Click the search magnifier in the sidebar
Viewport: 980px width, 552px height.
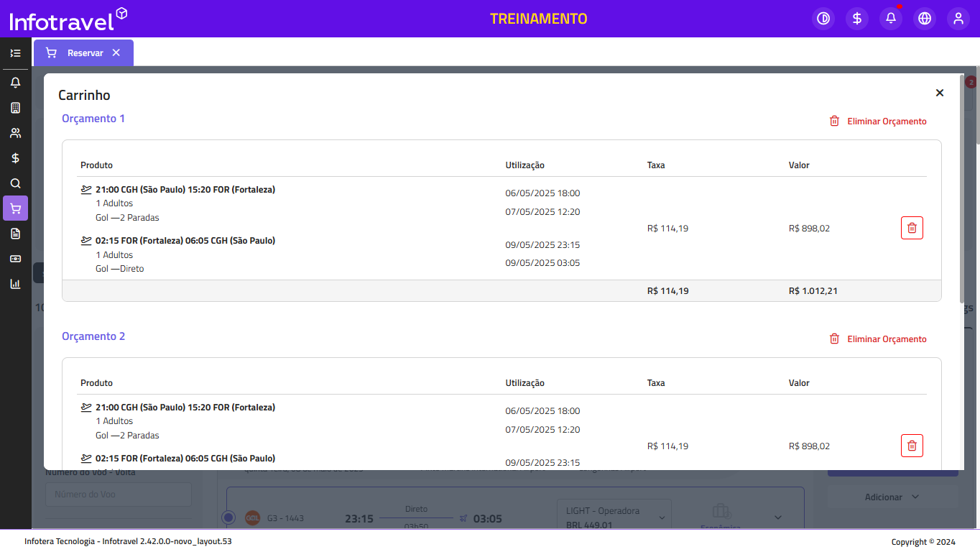(x=15, y=183)
